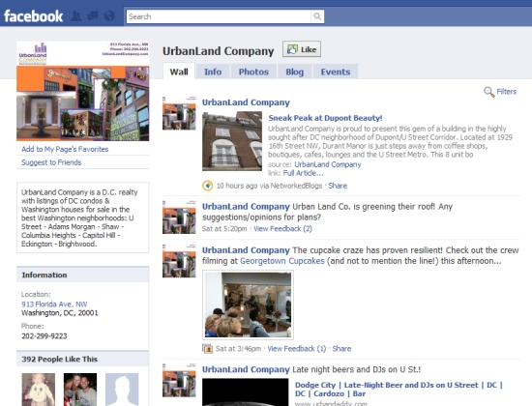Screen dimensions: 532x406
Task: Click the UrbanLand Company name on the cupcake post
Action: [246, 250]
